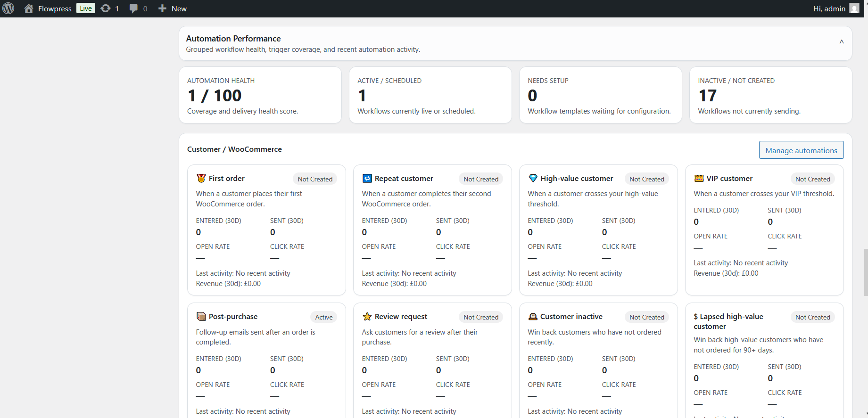The width and height of the screenshot is (868, 418).
Task: Click the Live status badge
Action: tap(86, 8)
